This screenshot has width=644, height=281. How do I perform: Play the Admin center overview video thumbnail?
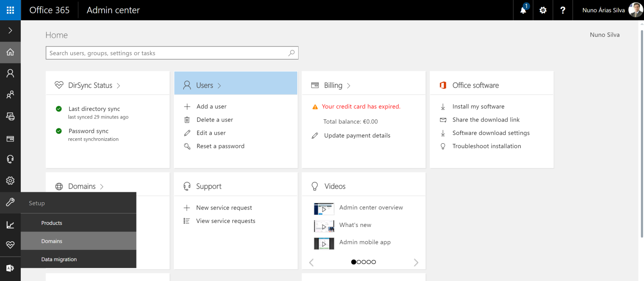click(x=324, y=209)
